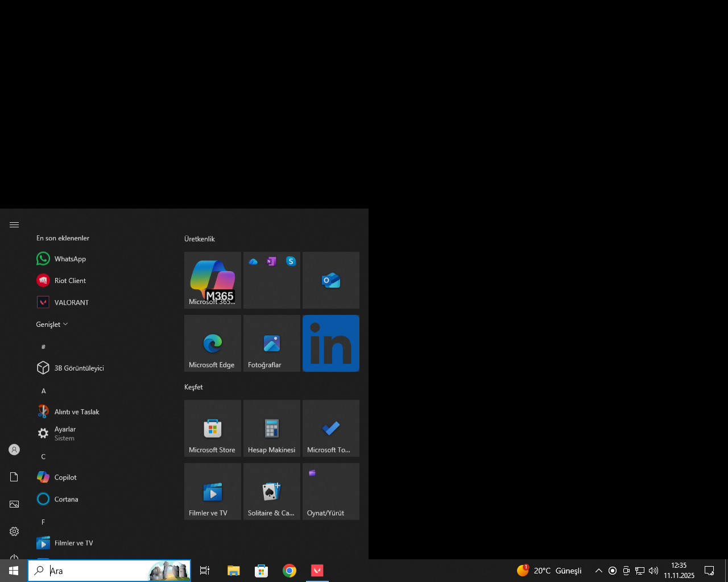Open the Outlook tile
Viewport: 728px width, 582px height.
331,280
